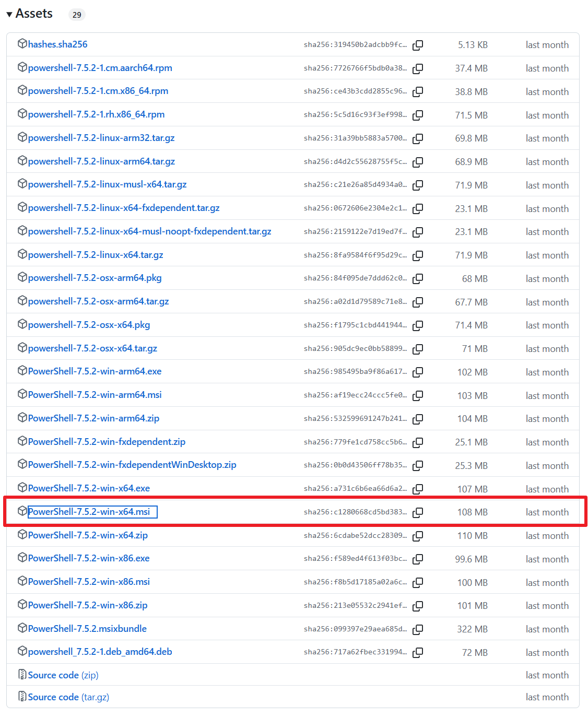Download linux-x64-musl-noopt-fxdependent.tar.gz

pos(150,231)
